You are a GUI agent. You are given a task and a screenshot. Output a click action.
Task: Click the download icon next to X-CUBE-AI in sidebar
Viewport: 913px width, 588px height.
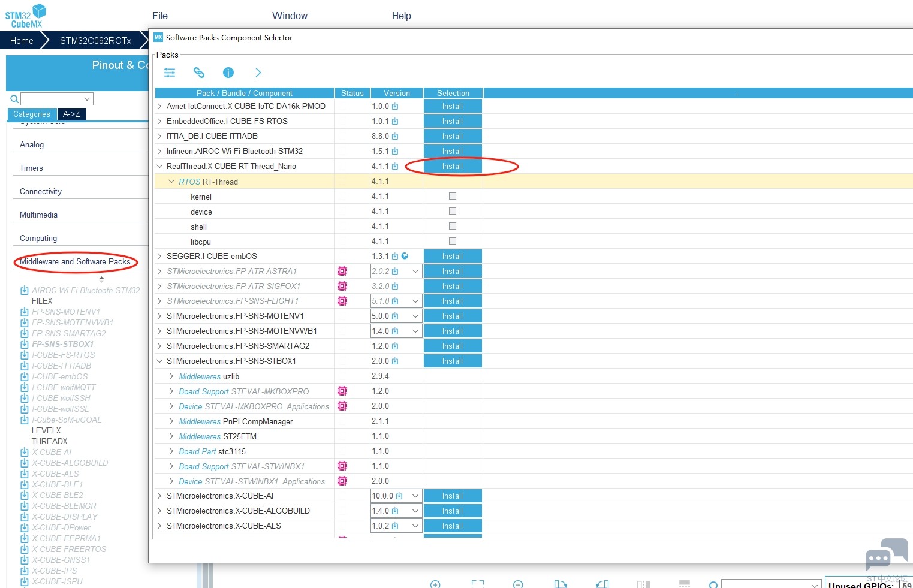click(25, 453)
